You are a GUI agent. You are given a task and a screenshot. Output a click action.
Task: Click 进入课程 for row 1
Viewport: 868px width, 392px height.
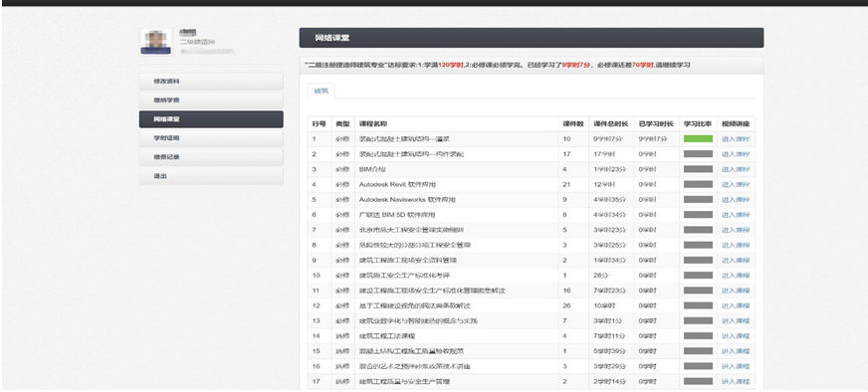736,139
